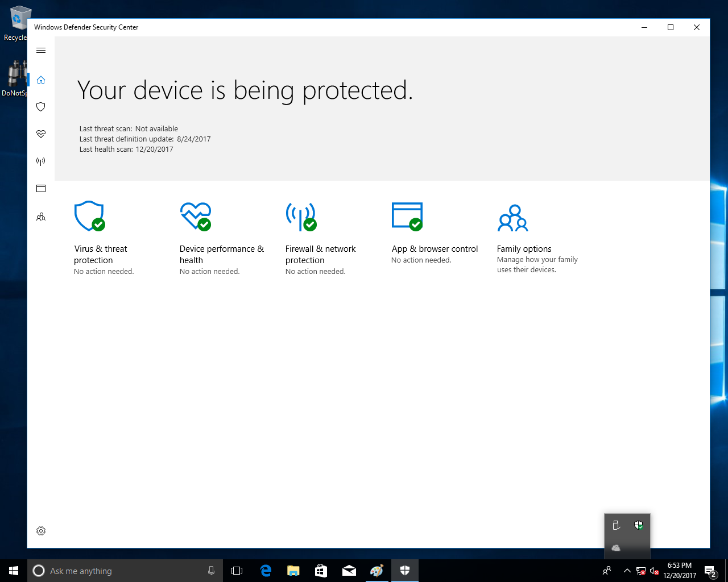Click the volume speaker tray icon
This screenshot has width=728, height=582.
(655, 571)
